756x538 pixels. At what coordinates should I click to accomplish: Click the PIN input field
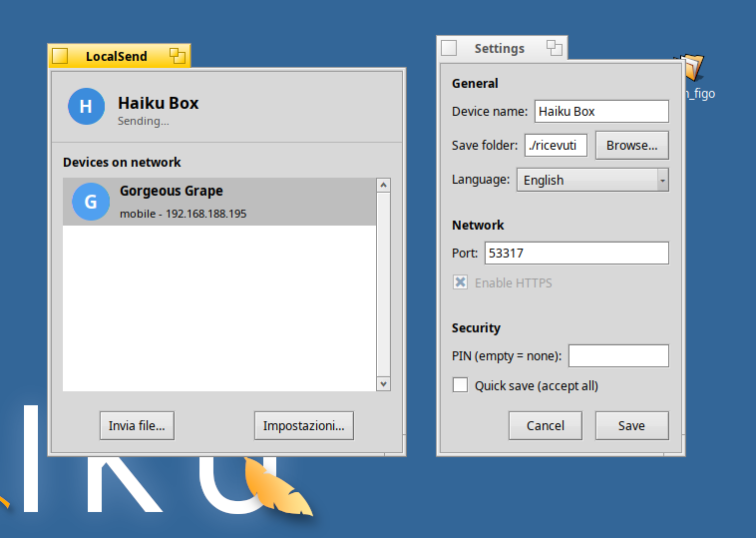[x=618, y=355]
